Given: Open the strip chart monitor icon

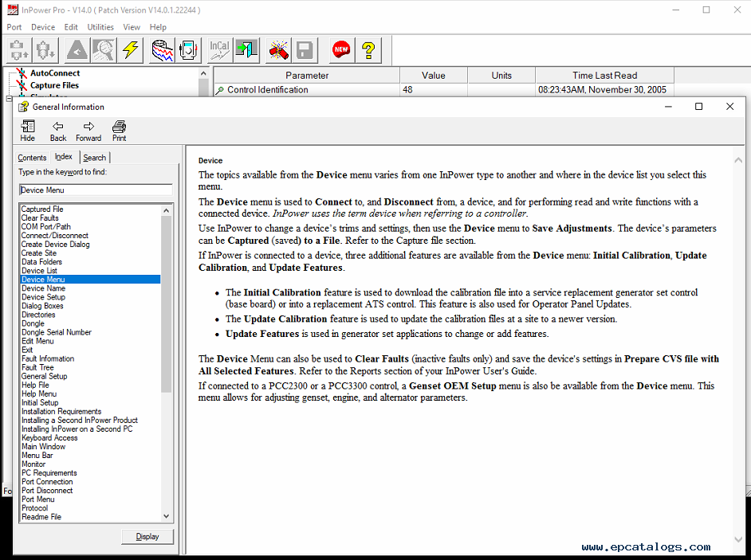Looking at the screenshot, I should (163, 49).
